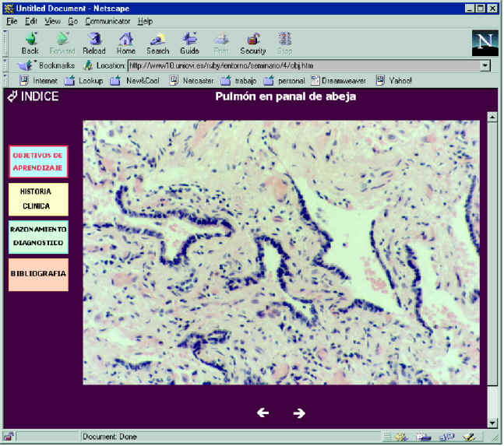Open the Communicator menu
Screen dimensions: 504x446
pos(107,21)
